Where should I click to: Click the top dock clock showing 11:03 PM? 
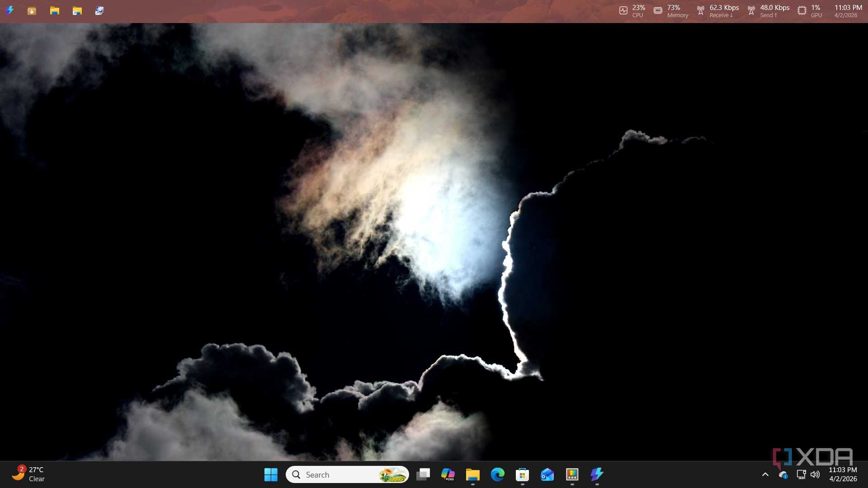click(848, 11)
